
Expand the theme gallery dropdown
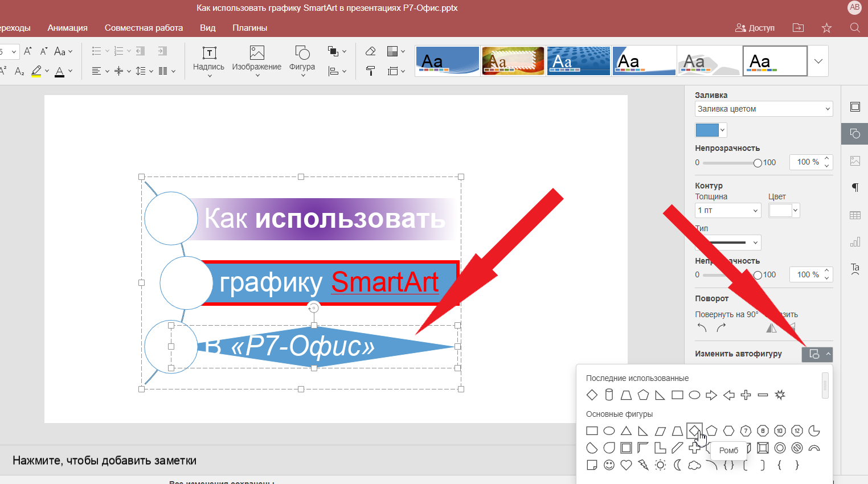818,61
